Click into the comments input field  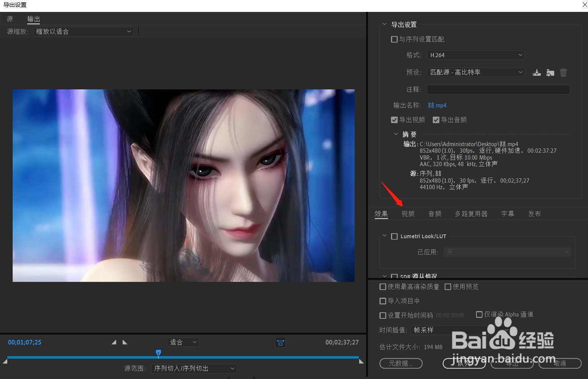tap(498, 89)
